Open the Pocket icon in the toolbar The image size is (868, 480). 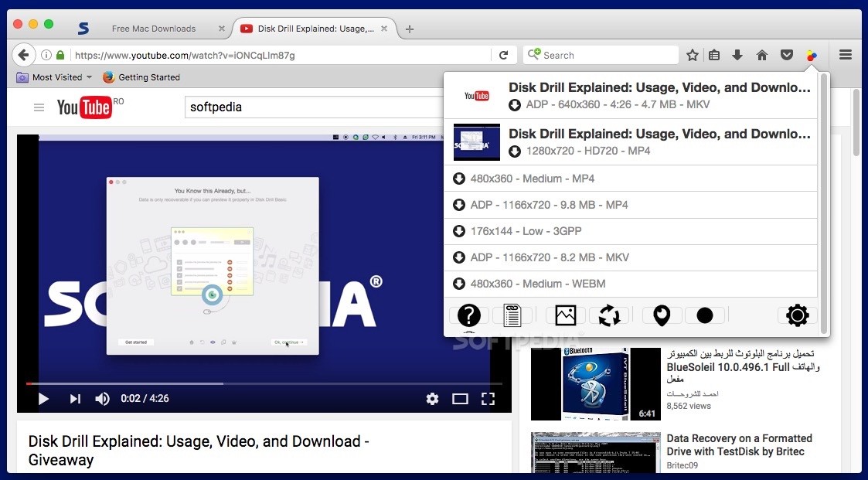point(787,55)
